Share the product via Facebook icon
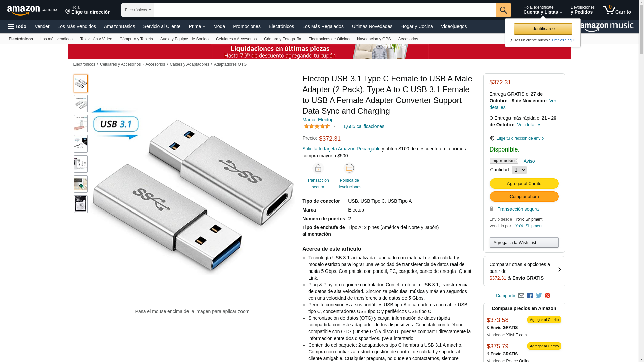Screen dimensions: 644x362 (x=530, y=296)
